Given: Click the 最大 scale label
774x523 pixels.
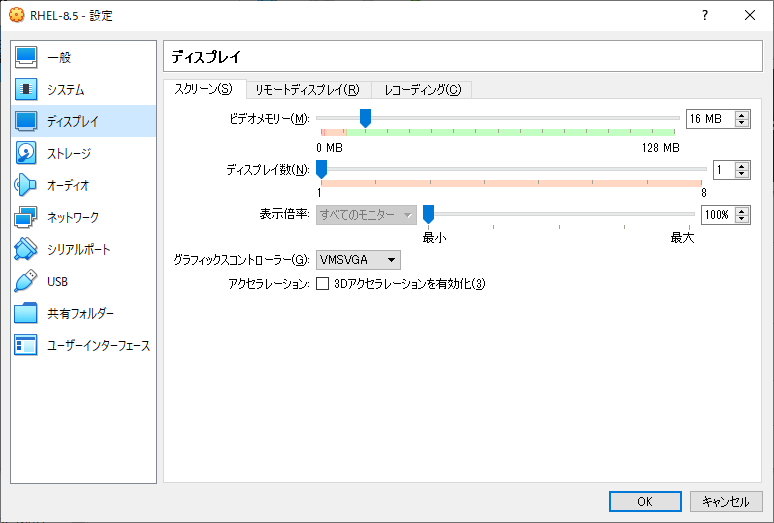Looking at the screenshot, I should click(x=682, y=238).
